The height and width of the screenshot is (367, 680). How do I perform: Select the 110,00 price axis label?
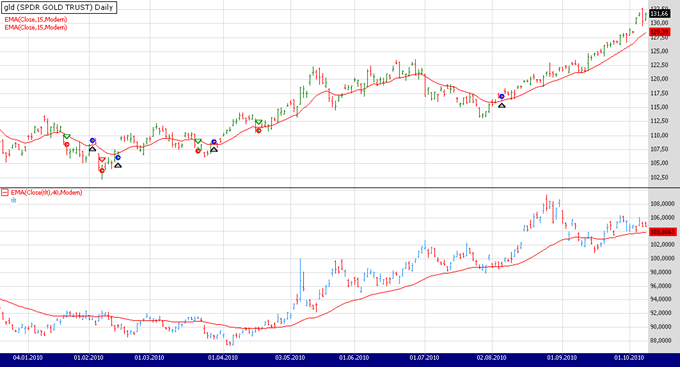pos(659,135)
